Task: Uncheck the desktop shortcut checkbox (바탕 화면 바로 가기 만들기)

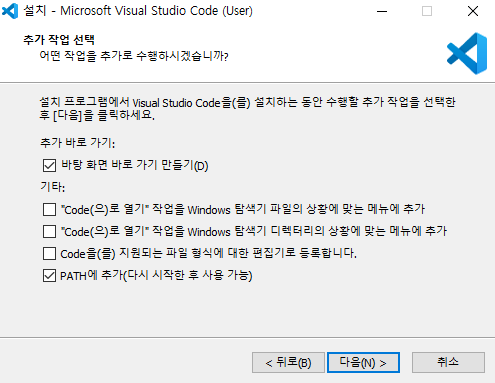Action: point(49,165)
